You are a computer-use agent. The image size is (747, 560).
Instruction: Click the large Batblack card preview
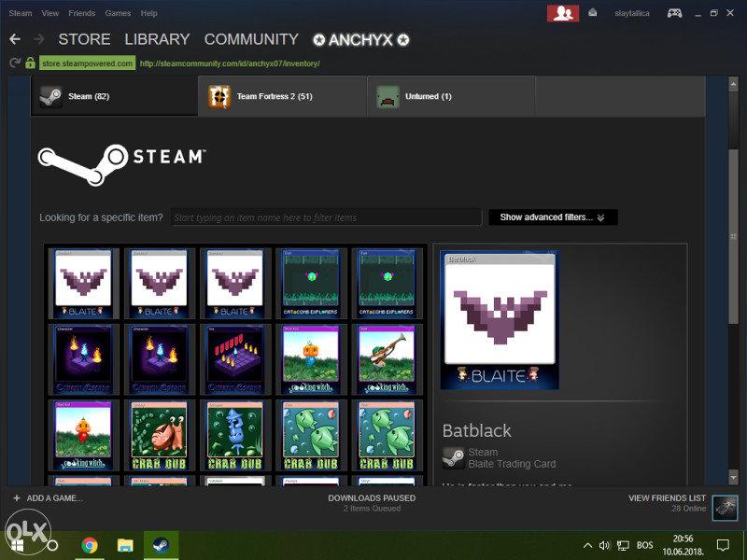tap(500, 320)
